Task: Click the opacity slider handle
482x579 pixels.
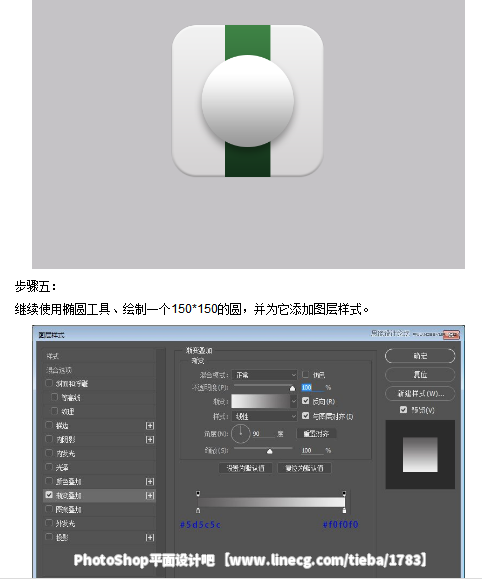Action: (293, 388)
